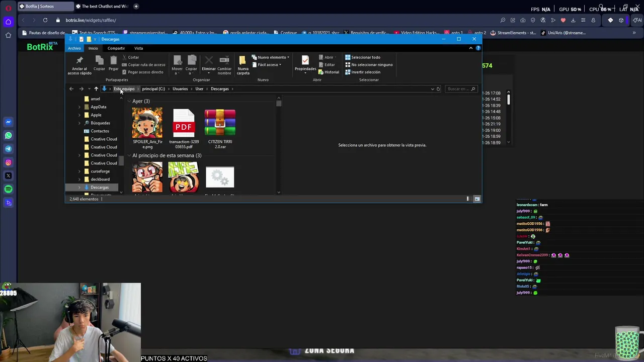The height and width of the screenshot is (362, 644).
Task: Open Spotify in Opera sidebar
Action: [x=8, y=189]
